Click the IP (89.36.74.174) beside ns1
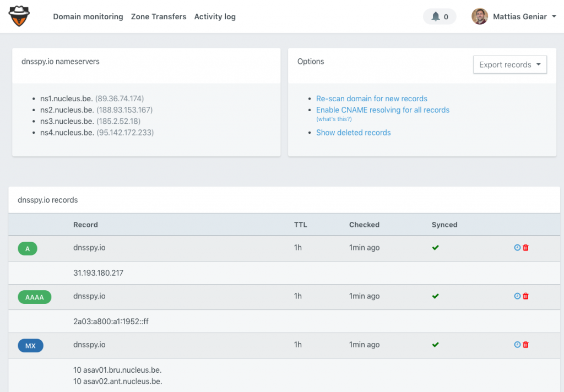Image resolution: width=564 pixels, height=392 pixels. pyautogui.click(x=120, y=99)
